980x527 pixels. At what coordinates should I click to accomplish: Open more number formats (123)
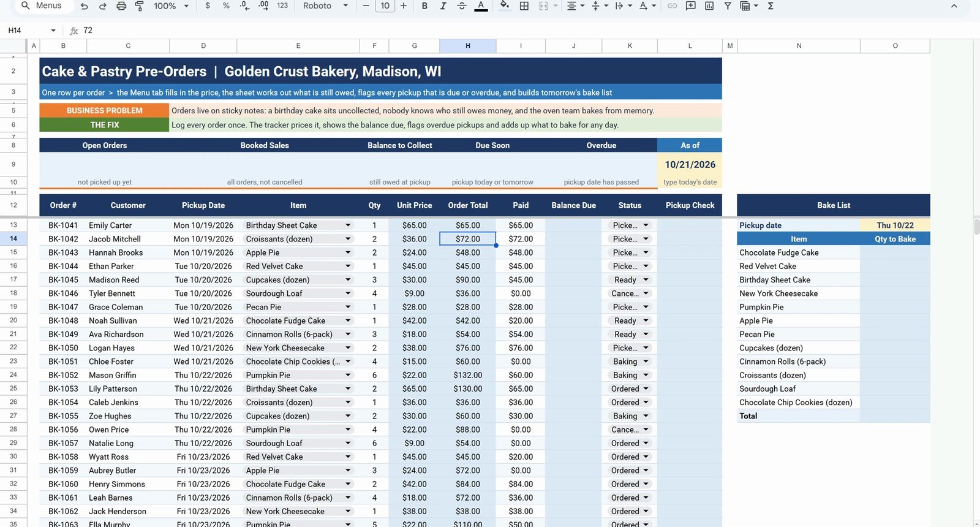(x=282, y=6)
